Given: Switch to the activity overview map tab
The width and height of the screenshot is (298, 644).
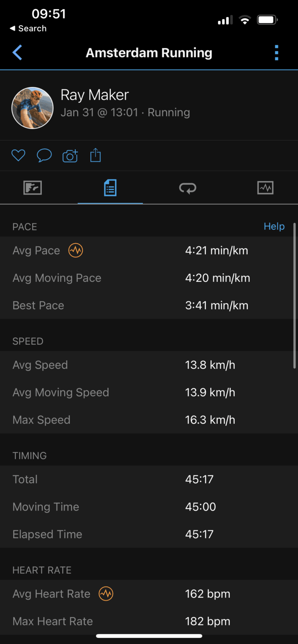Looking at the screenshot, I should pos(33,188).
